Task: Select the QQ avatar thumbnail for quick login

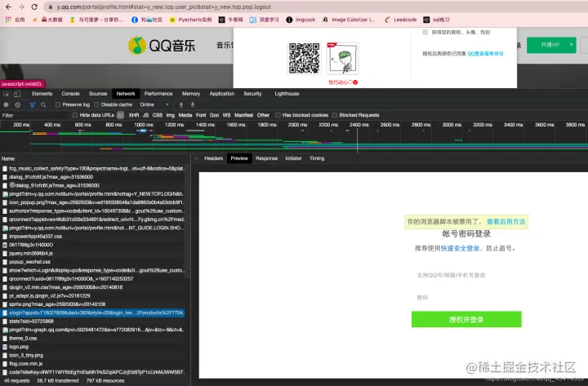Action: pyautogui.click(x=343, y=58)
